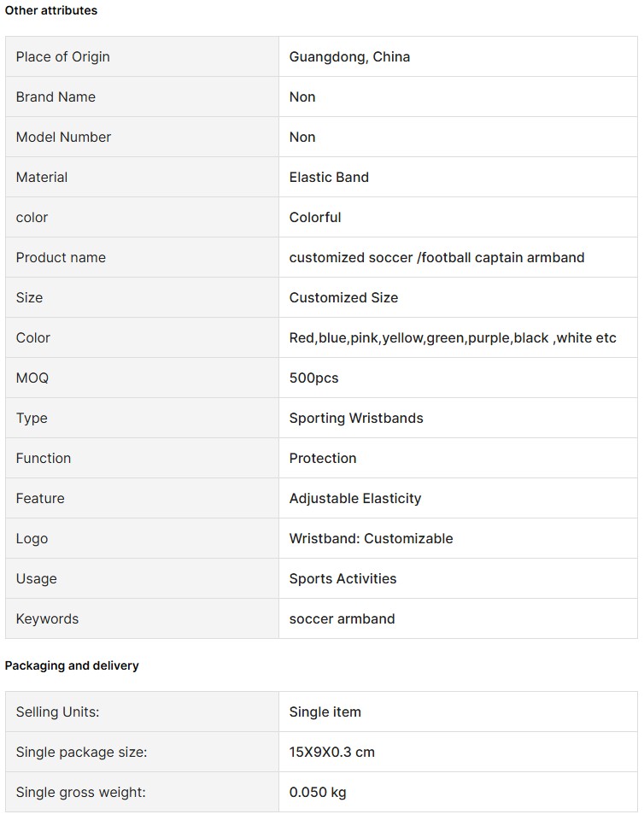Select the Adjustable Elasticity feature value

click(355, 498)
